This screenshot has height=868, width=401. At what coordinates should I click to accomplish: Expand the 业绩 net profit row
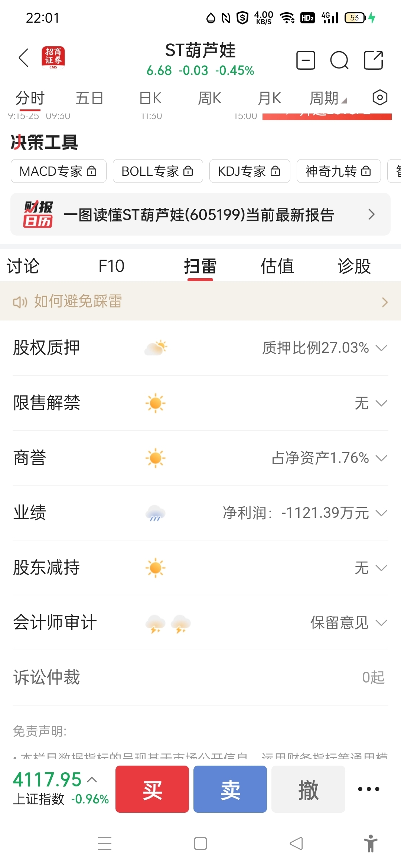pyautogui.click(x=200, y=513)
